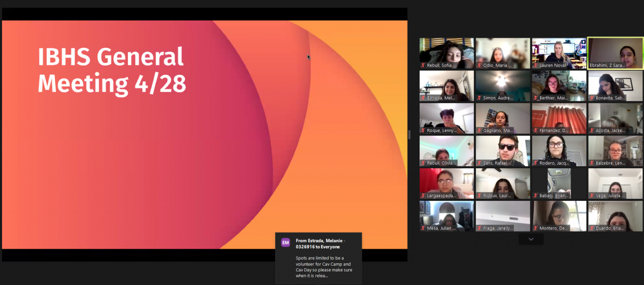Click the muted mic icon for Lauren Noval

536,65
